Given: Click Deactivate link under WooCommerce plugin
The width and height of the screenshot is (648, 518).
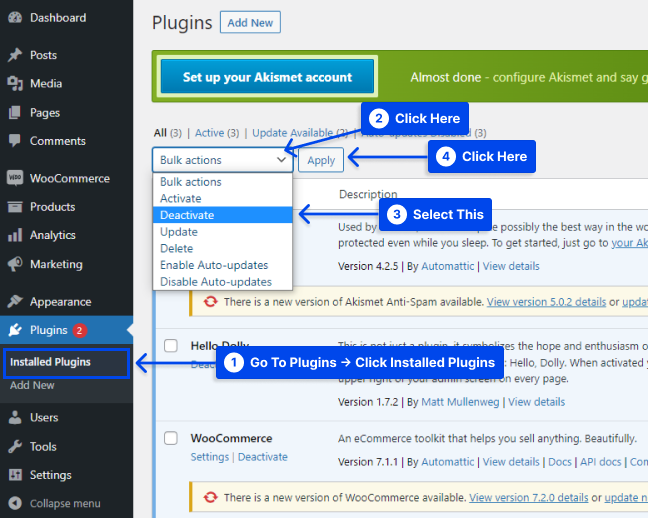Looking at the screenshot, I should pyautogui.click(x=263, y=457).
